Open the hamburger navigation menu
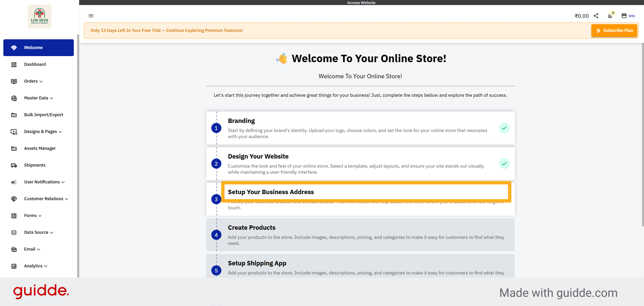The height and width of the screenshot is (306, 644). coord(91,16)
